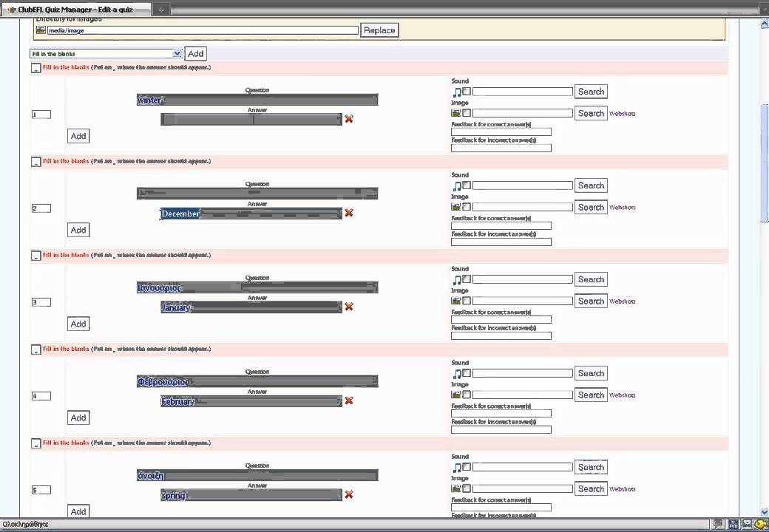
Task: Remove the spring answer with the red X
Action: (x=349, y=494)
